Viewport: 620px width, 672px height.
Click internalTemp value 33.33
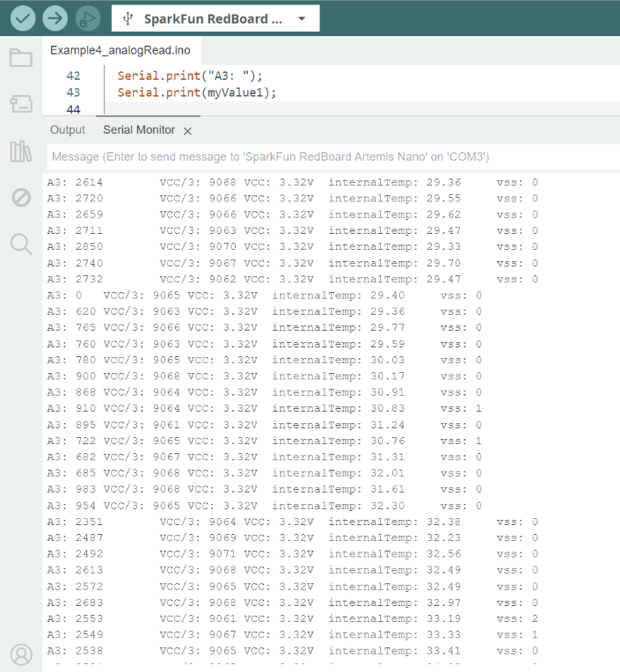tap(443, 634)
